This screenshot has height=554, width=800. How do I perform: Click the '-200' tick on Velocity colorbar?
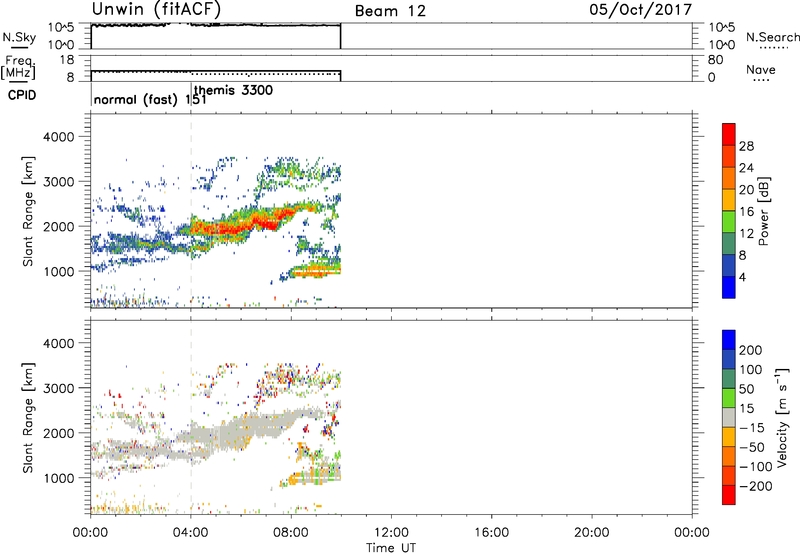tap(755, 486)
